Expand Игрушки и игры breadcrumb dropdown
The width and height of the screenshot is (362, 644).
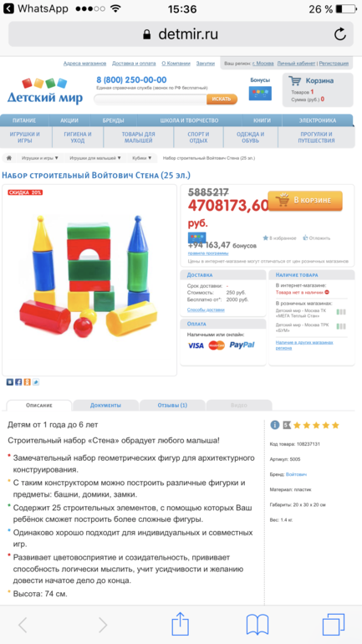pyautogui.click(x=40, y=158)
